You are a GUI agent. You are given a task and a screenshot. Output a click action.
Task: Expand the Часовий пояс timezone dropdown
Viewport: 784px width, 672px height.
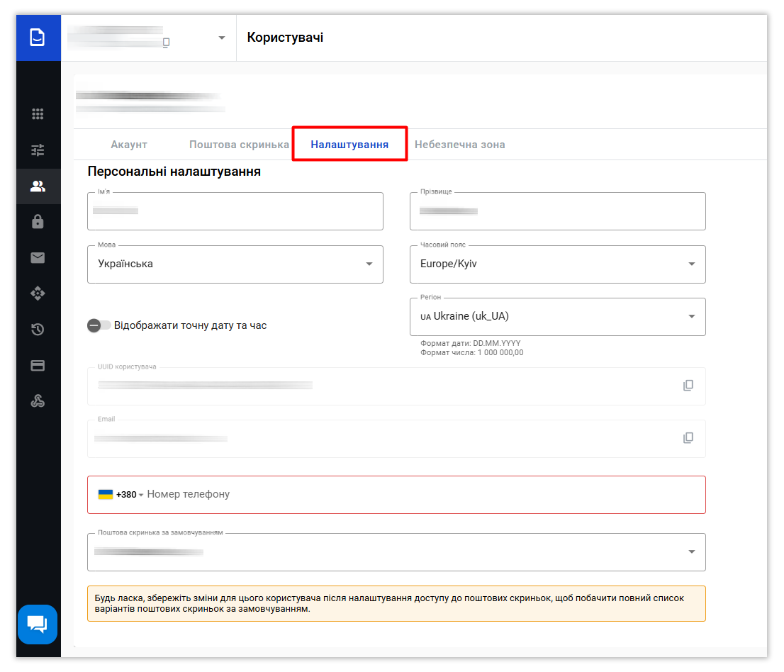(557, 264)
